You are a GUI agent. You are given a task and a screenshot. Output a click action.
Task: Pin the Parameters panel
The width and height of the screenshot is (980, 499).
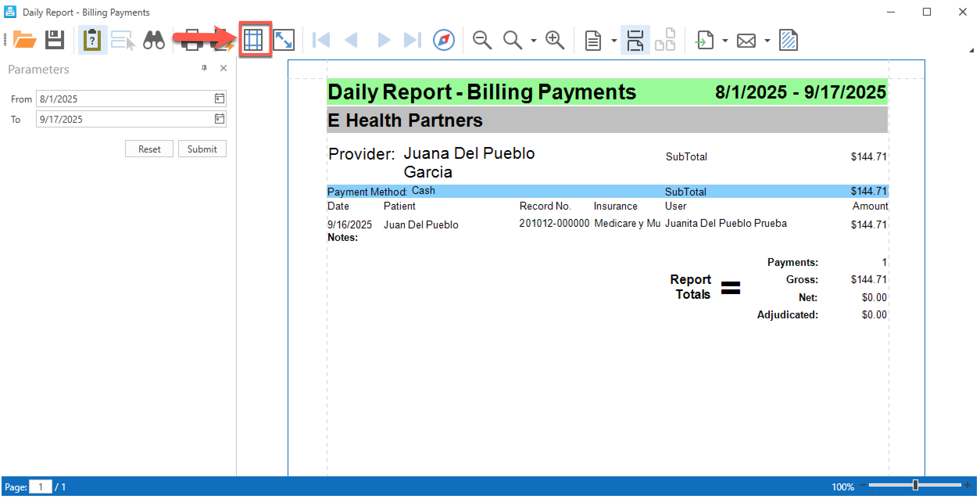coord(204,68)
